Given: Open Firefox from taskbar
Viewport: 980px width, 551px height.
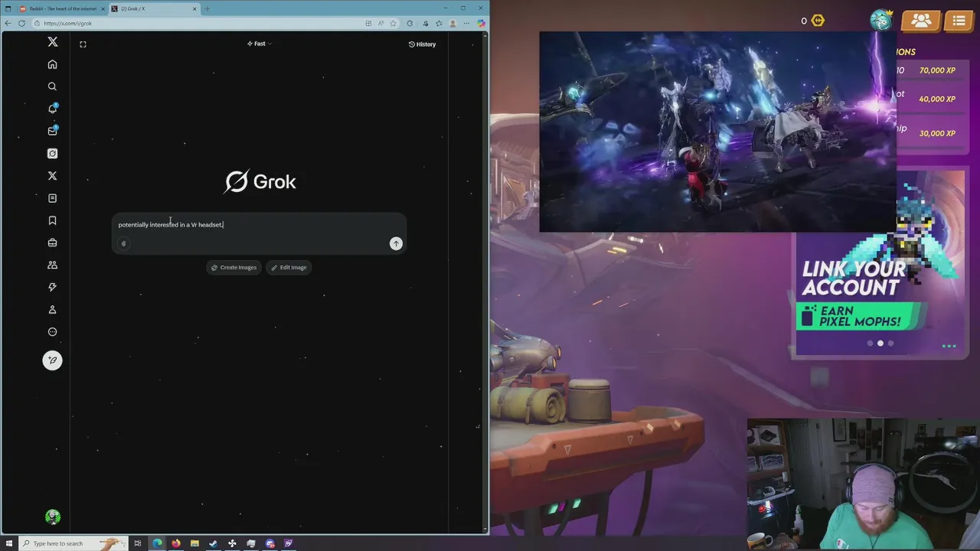Looking at the screenshot, I should click(x=176, y=543).
